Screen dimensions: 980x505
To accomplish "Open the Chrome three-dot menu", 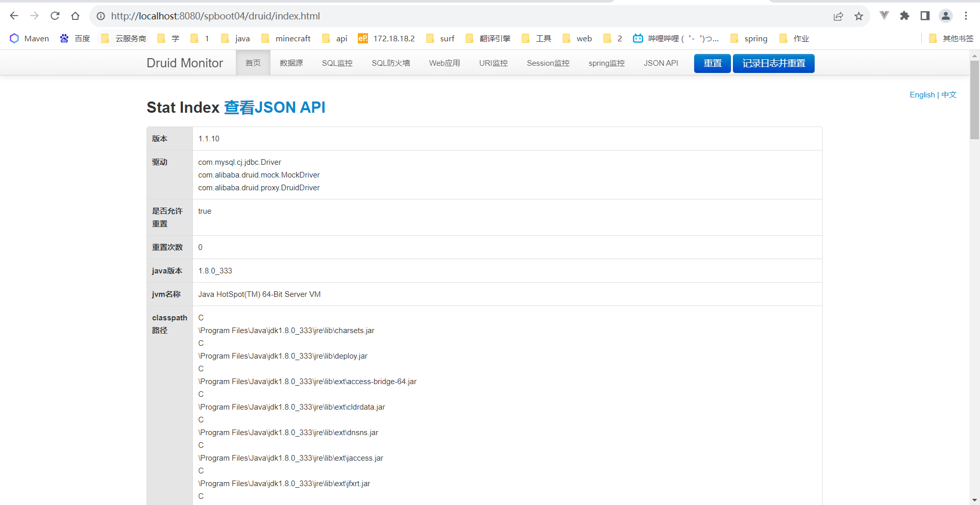I will pos(966,16).
